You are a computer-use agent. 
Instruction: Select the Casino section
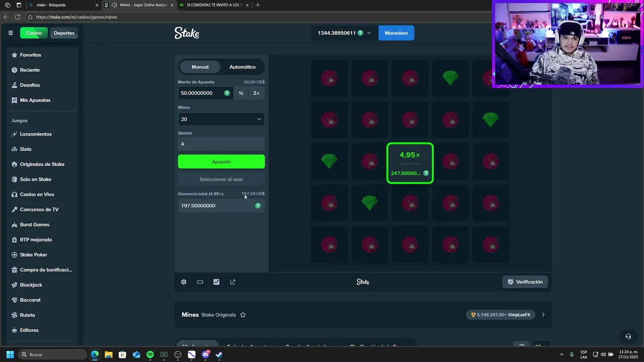coord(34,33)
